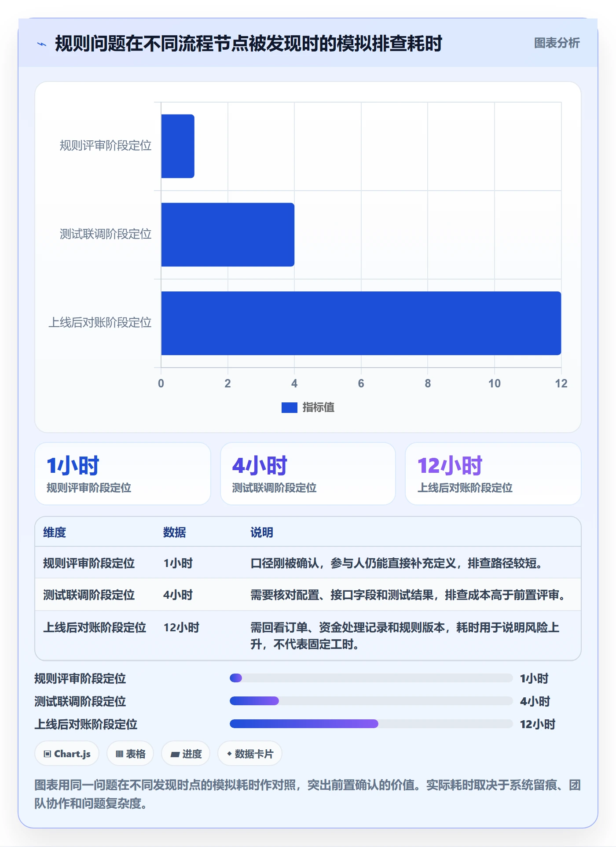616x847 pixels.
Task: Click the 1小时 value beside progress bar
Action: pyautogui.click(x=534, y=678)
